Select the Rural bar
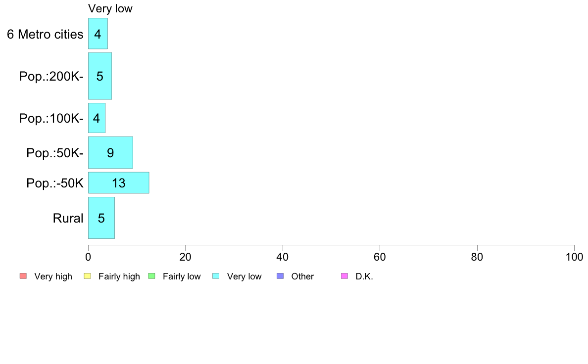This screenshot has width=588, height=364. (101, 218)
